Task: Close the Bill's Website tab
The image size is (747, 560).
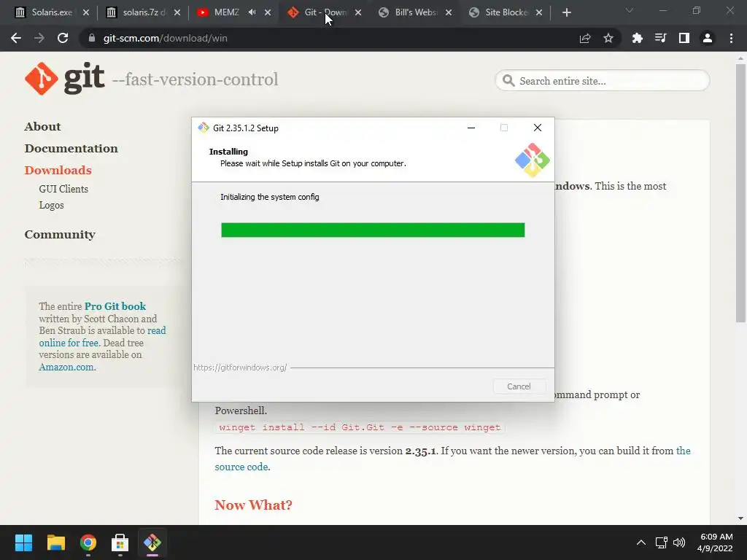Action: click(x=449, y=12)
